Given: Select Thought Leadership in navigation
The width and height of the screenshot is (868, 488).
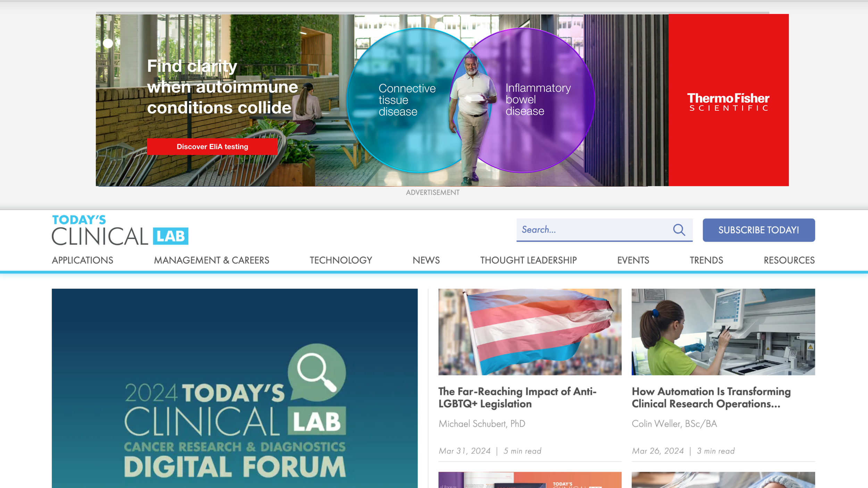Looking at the screenshot, I should (x=528, y=260).
